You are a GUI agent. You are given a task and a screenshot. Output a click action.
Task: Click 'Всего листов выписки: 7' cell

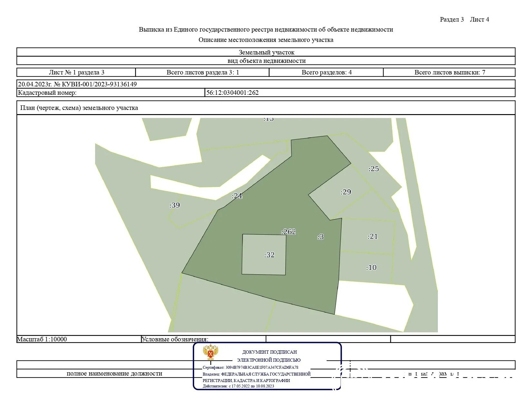(x=449, y=72)
